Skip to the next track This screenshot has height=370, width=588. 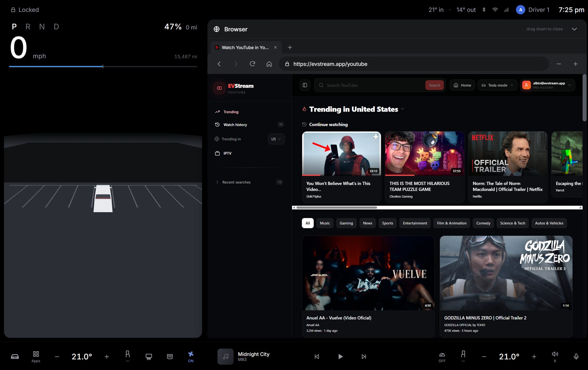pyautogui.click(x=364, y=356)
